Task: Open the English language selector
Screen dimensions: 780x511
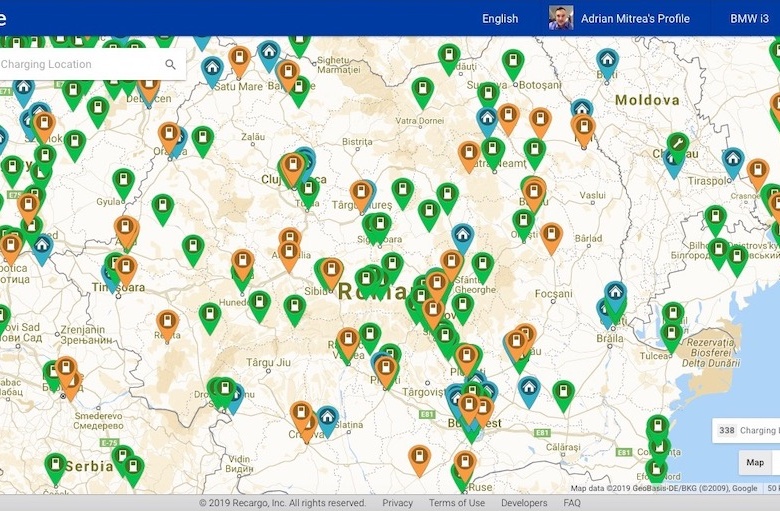Action: pos(500,18)
